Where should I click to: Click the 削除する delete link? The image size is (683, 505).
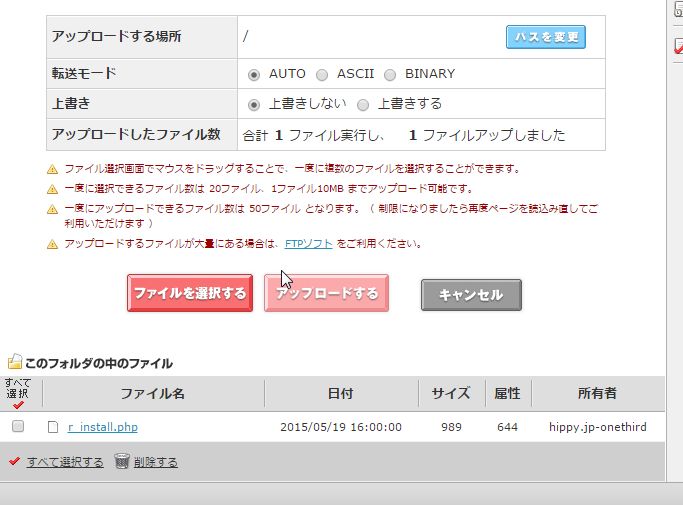click(155, 462)
